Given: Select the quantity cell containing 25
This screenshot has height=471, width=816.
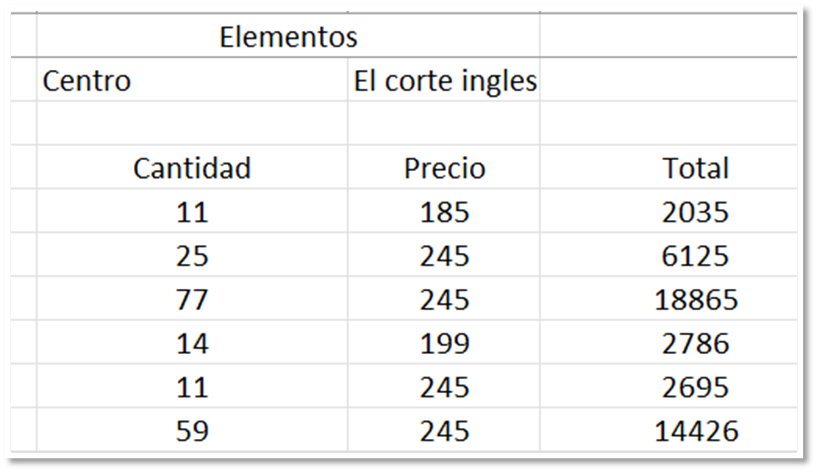Looking at the screenshot, I should point(192,254).
